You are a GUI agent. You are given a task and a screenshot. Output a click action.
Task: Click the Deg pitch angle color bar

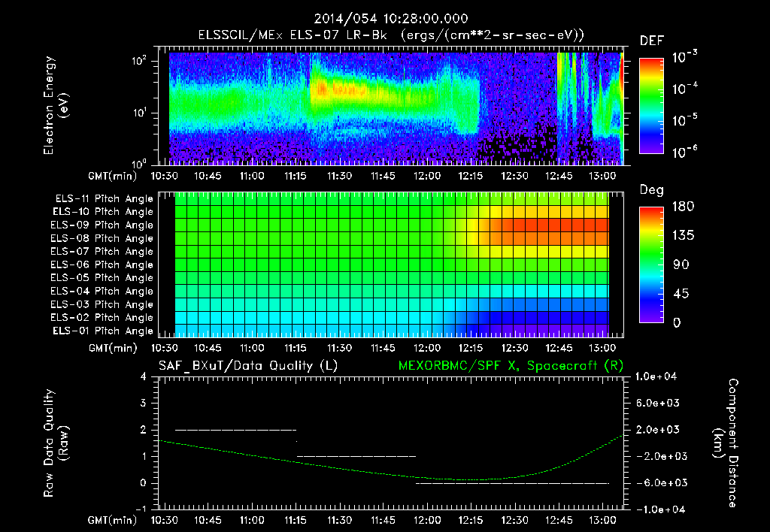click(x=652, y=264)
